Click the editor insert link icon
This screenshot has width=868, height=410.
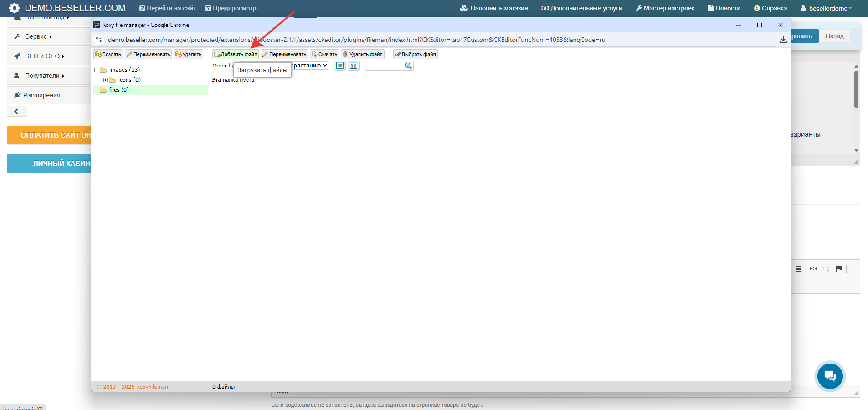813,269
